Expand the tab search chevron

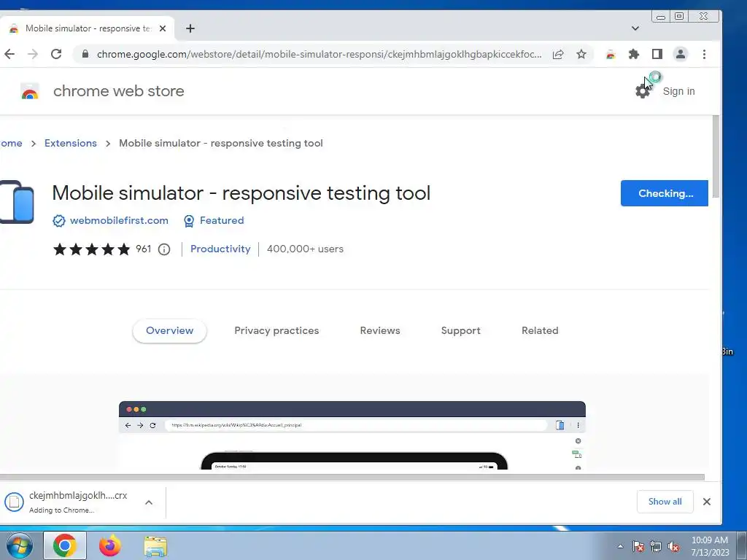635,28
